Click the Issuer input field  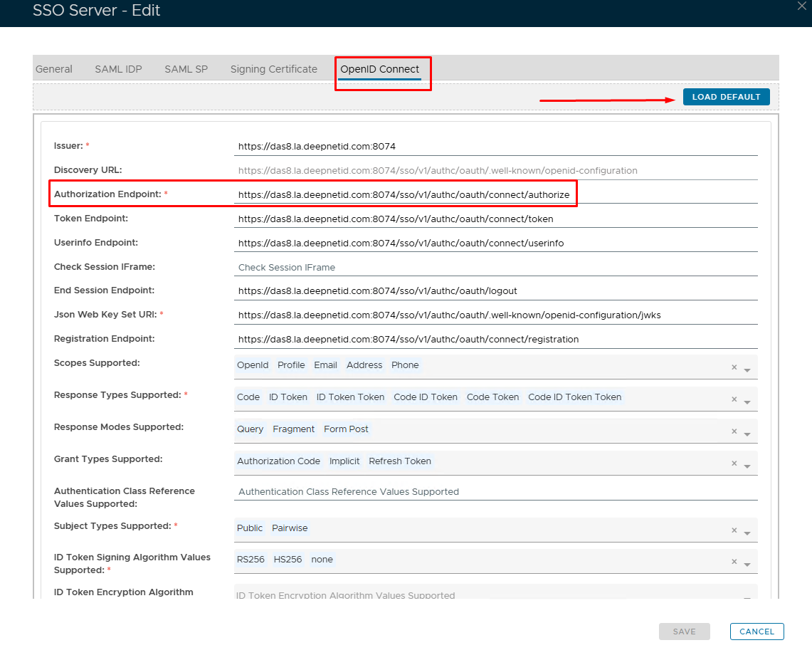[x=495, y=146]
